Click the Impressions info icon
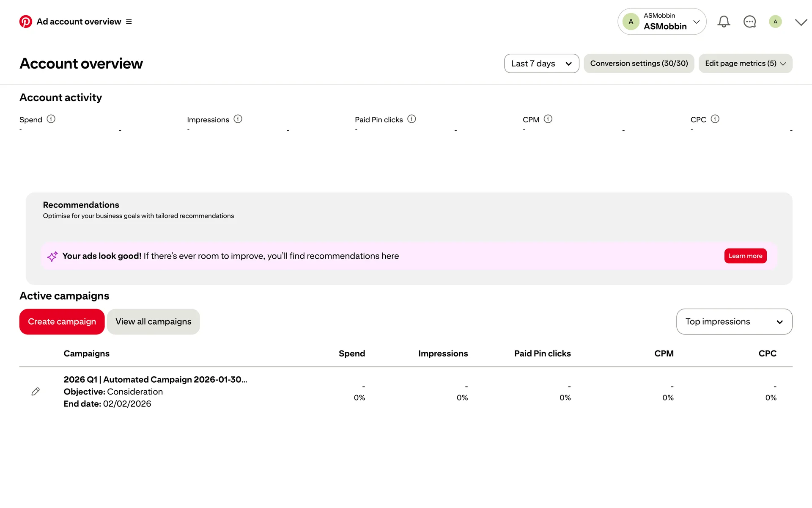 point(238,119)
